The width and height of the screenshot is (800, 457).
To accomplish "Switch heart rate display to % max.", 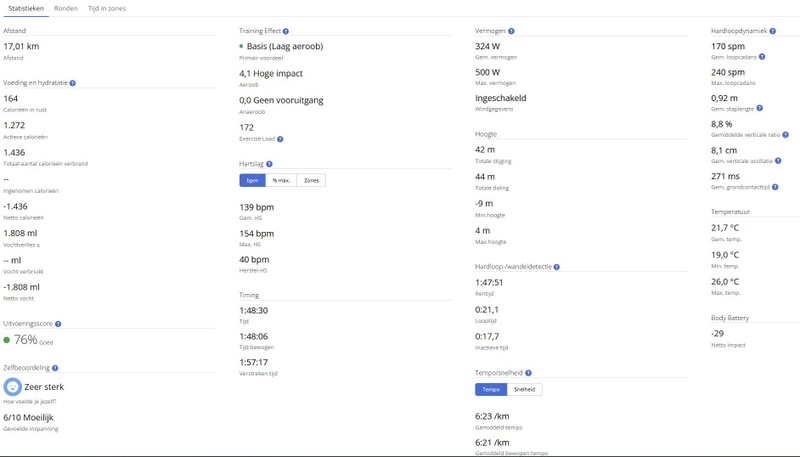I will 281,180.
